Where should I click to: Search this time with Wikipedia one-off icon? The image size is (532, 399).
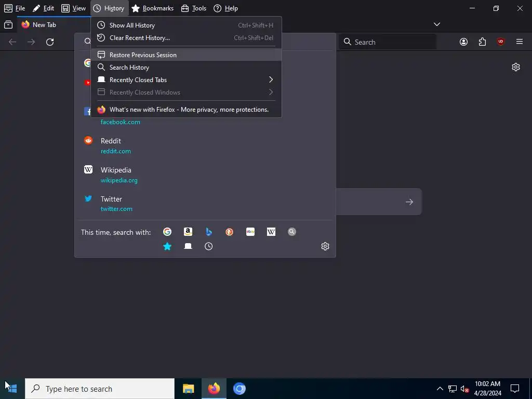(271, 232)
